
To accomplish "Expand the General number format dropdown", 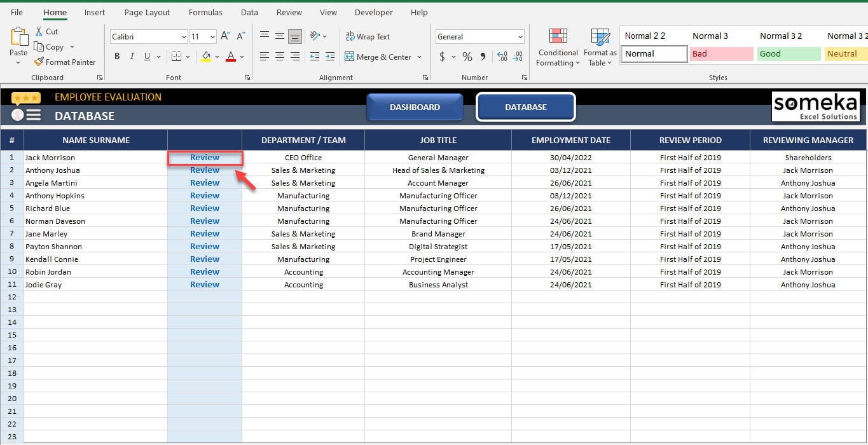I will (521, 37).
